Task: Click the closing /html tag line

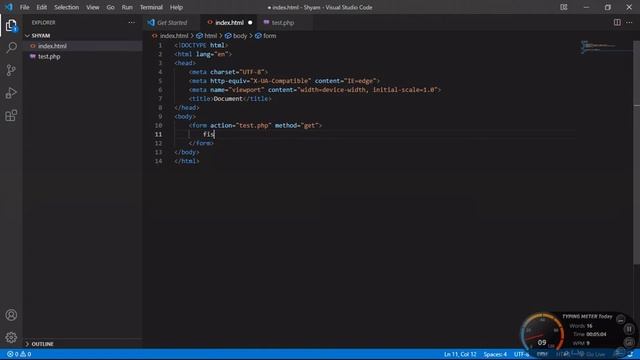Action: point(187,161)
